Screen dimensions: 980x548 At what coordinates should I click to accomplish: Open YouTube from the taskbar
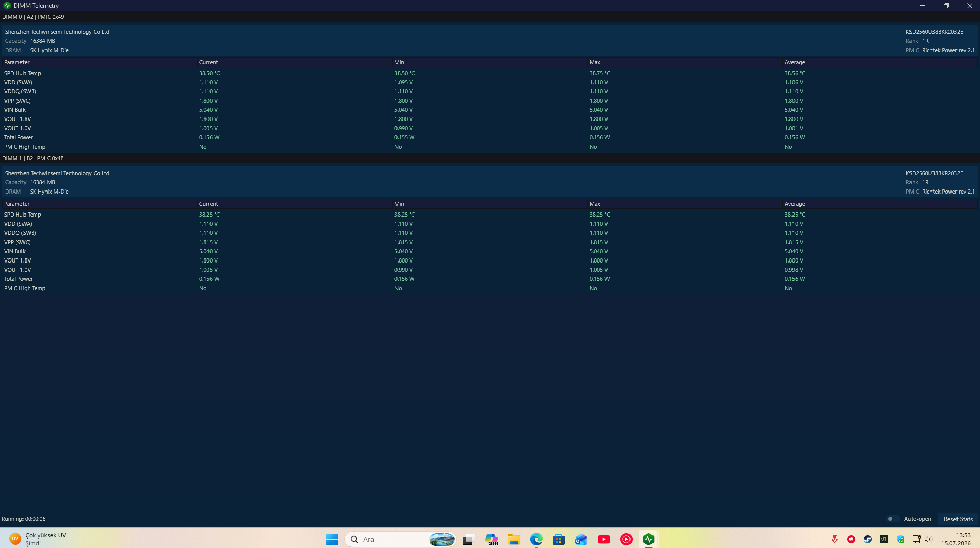tap(604, 539)
